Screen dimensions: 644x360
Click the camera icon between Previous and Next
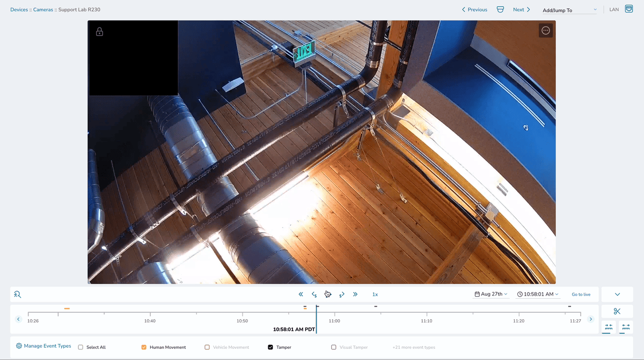click(x=500, y=10)
